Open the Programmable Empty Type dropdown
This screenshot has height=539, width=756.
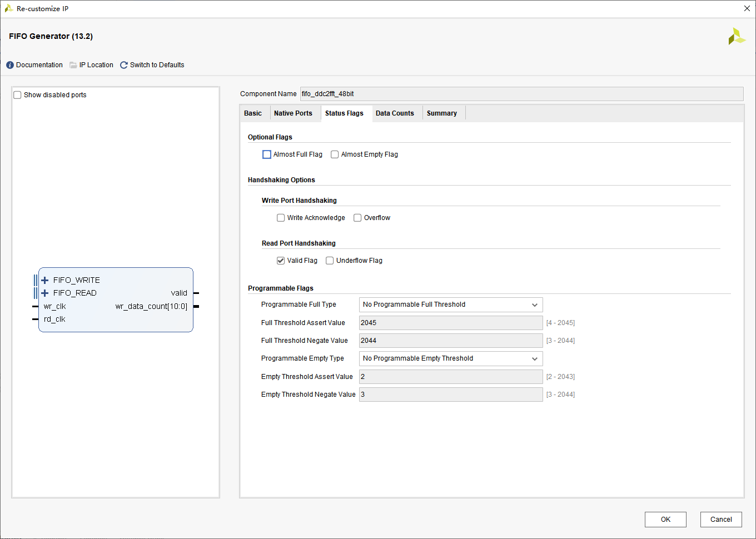pos(451,358)
